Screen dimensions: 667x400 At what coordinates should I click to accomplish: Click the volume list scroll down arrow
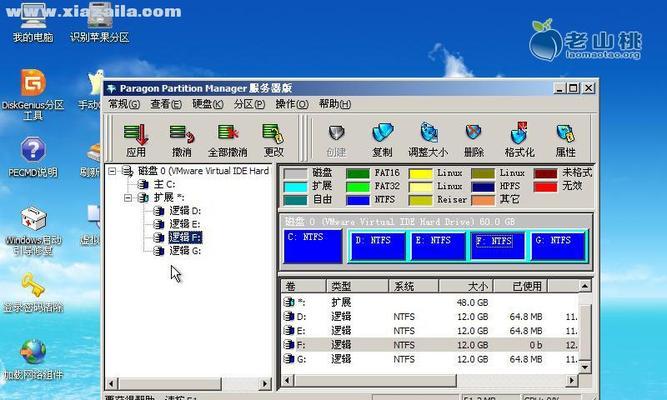click(585, 367)
